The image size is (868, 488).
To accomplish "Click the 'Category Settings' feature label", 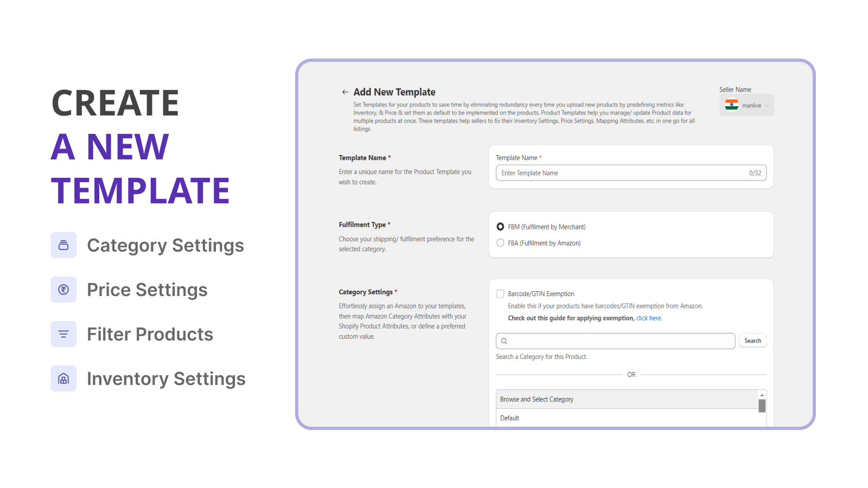I will pyautogui.click(x=165, y=246).
